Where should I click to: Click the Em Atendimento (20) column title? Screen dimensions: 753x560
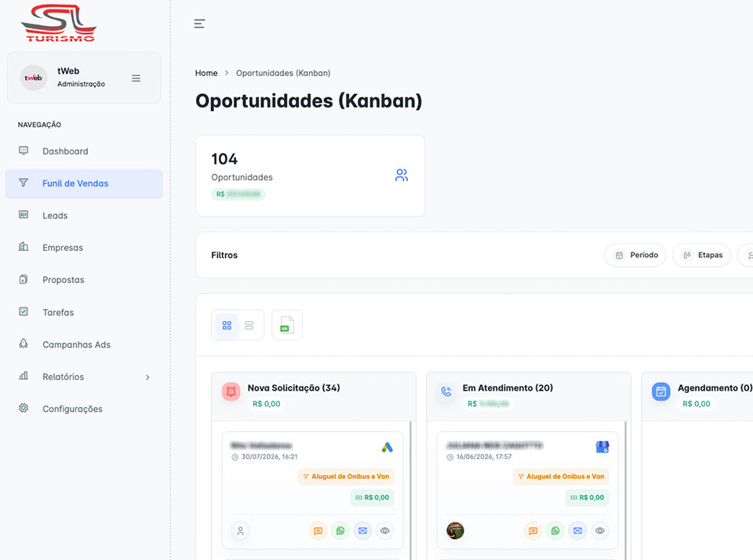point(507,387)
